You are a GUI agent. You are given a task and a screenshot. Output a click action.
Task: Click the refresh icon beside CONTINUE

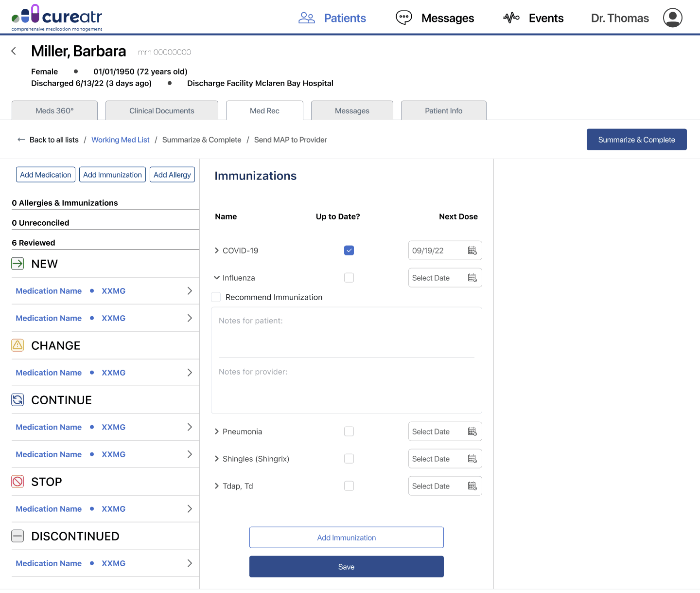[x=17, y=400]
